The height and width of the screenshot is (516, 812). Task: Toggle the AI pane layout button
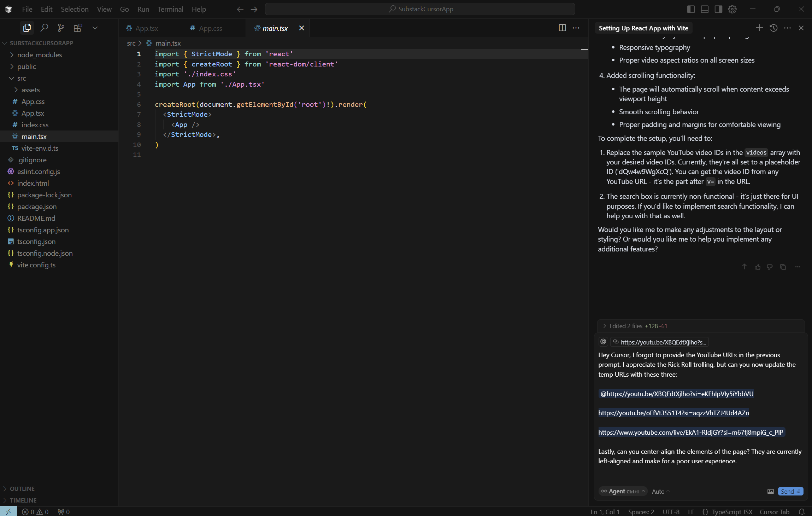tap(718, 9)
